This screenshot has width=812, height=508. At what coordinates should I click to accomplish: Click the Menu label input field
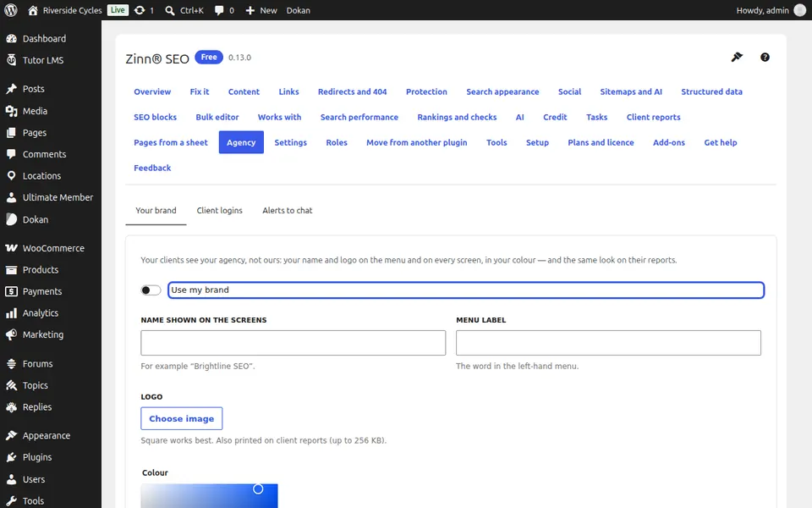pos(608,343)
